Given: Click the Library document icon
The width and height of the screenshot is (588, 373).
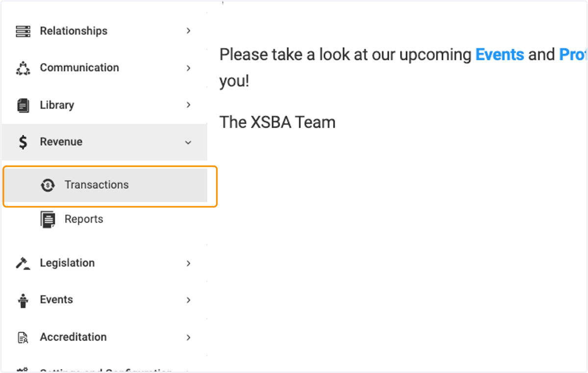Looking at the screenshot, I should [x=23, y=105].
